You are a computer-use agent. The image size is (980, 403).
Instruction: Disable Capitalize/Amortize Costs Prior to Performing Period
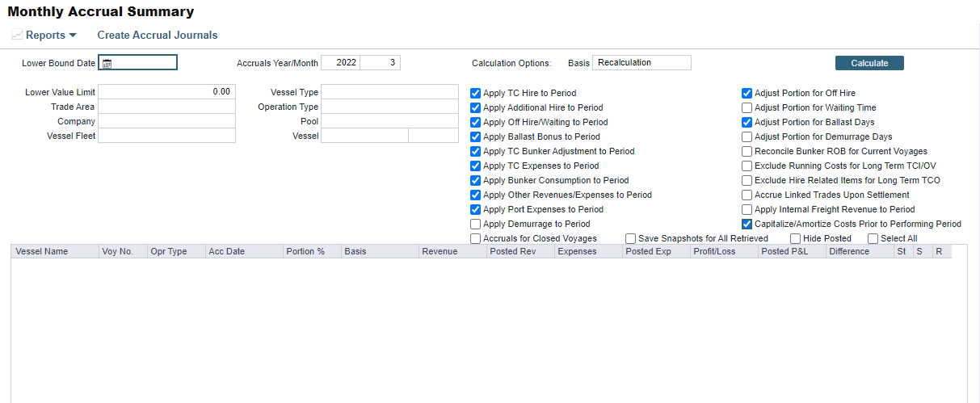[747, 225]
